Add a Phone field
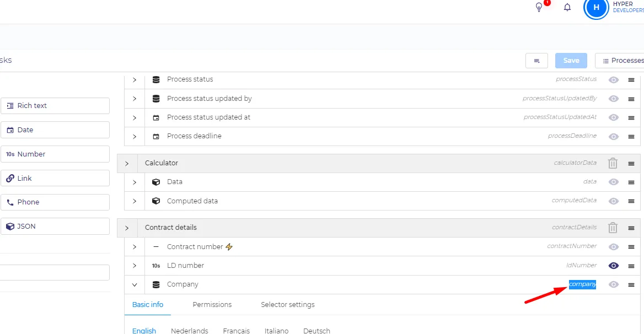 point(55,202)
